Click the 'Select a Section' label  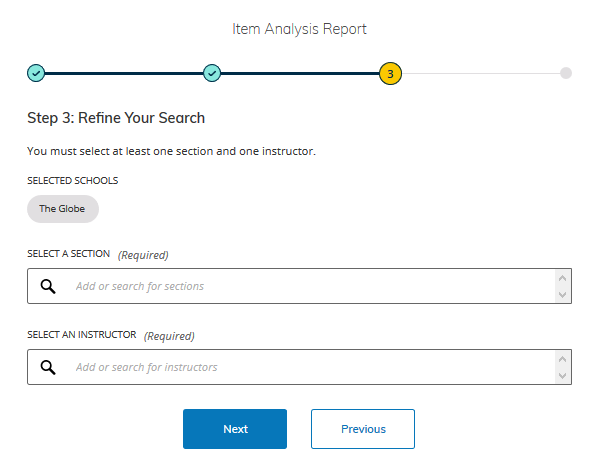click(68, 254)
